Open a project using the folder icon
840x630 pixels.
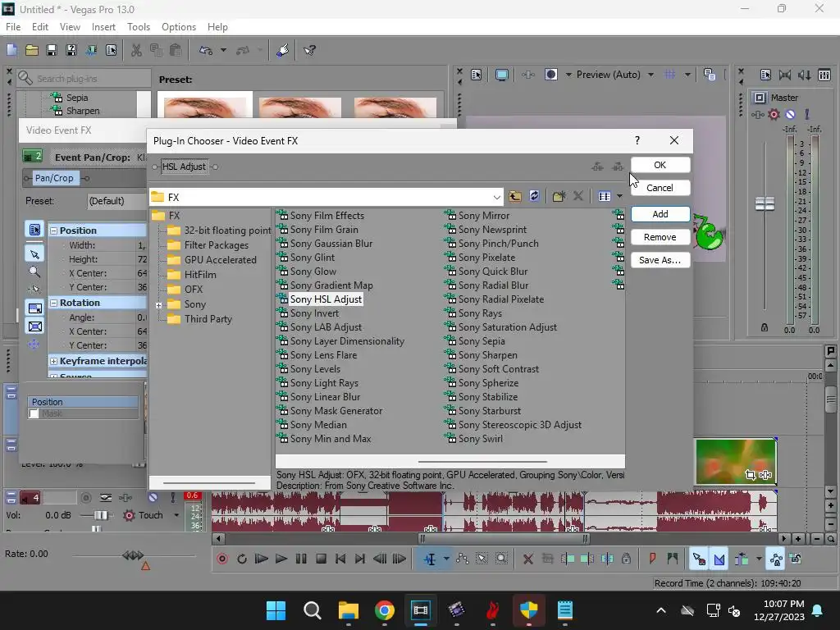pos(32,50)
